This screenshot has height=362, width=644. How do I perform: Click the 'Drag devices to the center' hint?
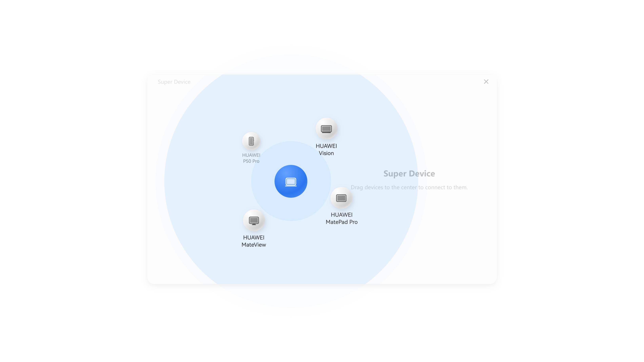coord(409,187)
